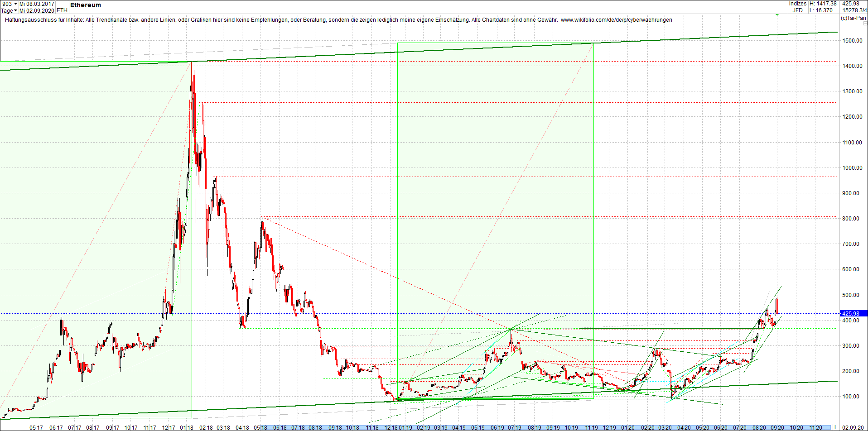Click the 11 20 date axis label
Screen dimensions: 868x431
[x=815, y=428]
